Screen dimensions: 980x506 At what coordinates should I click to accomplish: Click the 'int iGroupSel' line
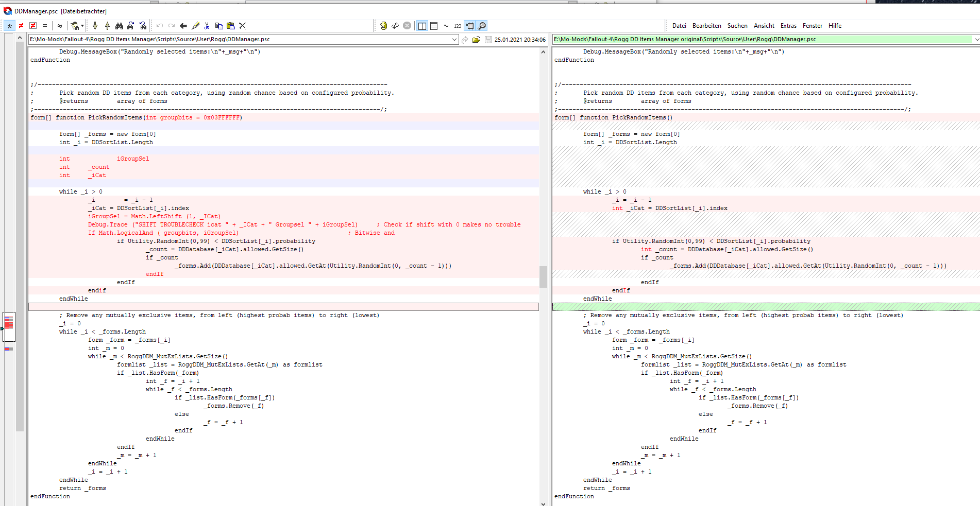(104, 159)
